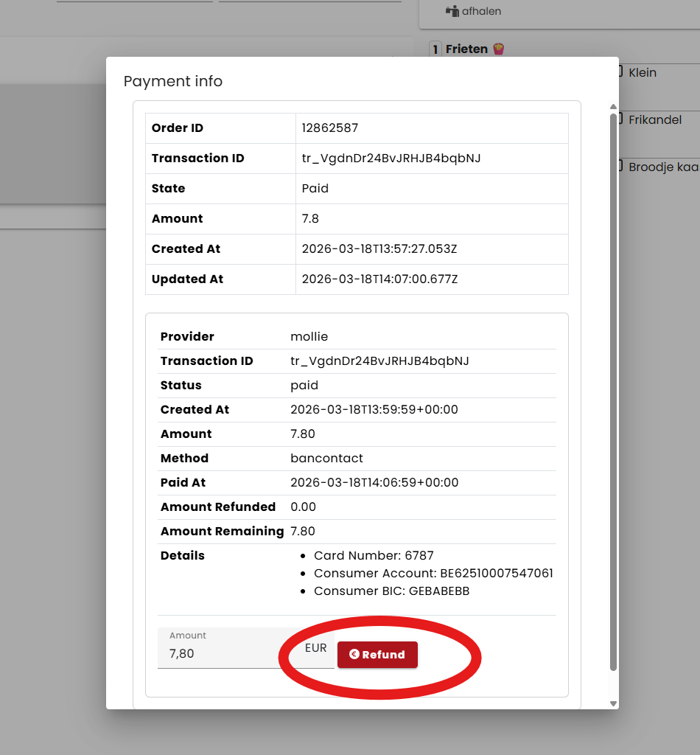700x755 pixels.
Task: Click the top Transaction ID value
Action: [x=391, y=158]
